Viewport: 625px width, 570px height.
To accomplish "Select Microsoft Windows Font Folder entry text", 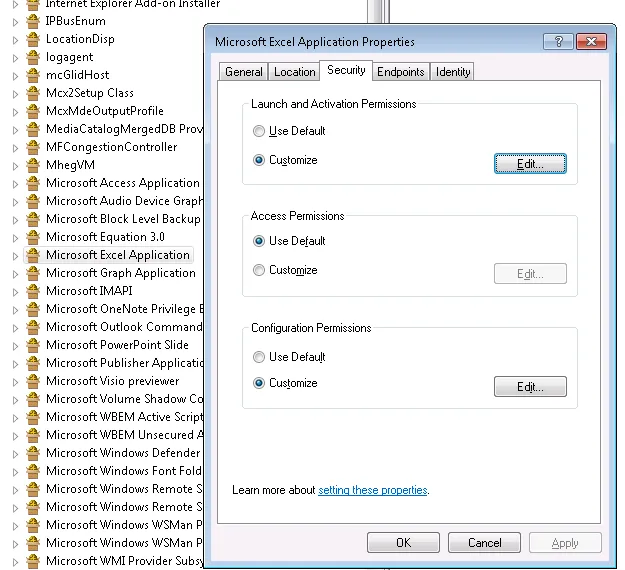I will 124,471.
